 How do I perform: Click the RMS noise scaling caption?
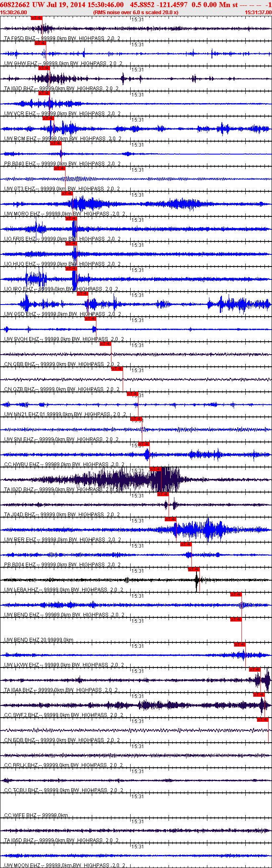[136, 13]
